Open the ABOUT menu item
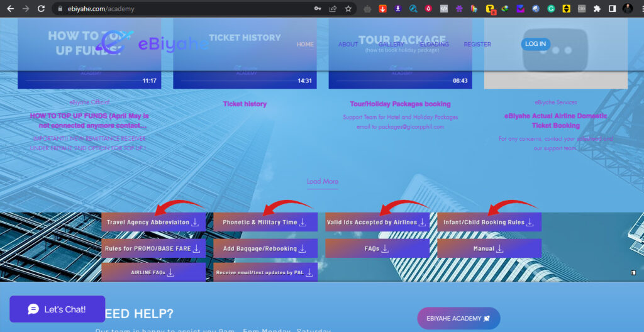 [x=348, y=45]
